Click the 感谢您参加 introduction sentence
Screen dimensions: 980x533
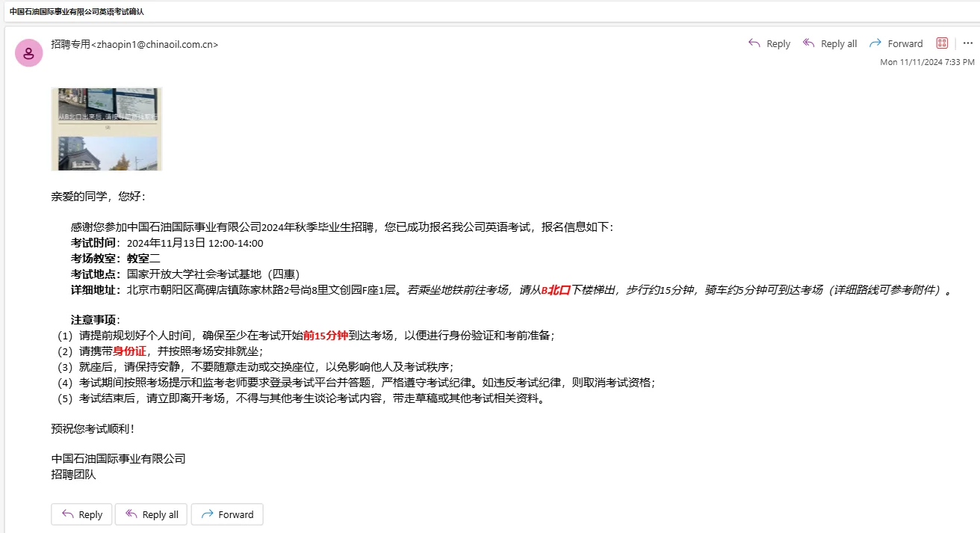341,227
